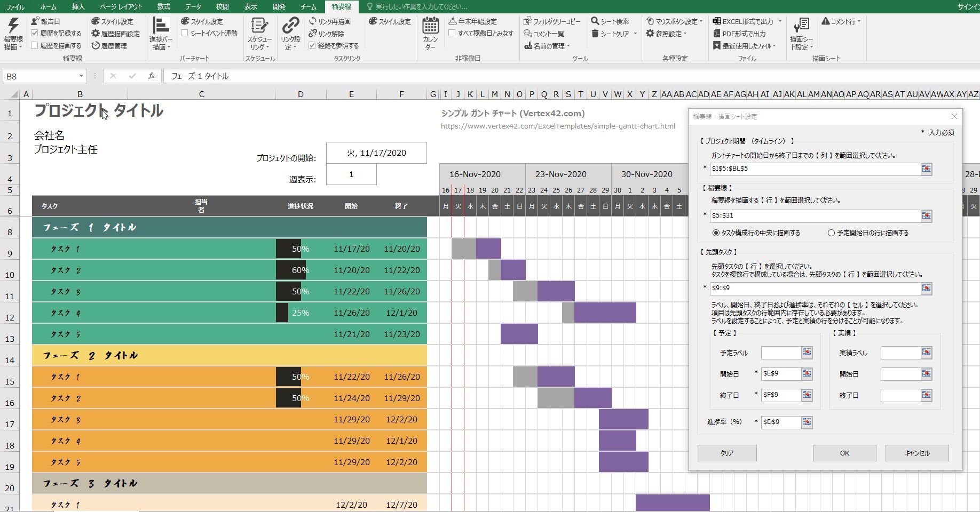
Task: Open シート検索 magnifier tool
Action: point(610,21)
